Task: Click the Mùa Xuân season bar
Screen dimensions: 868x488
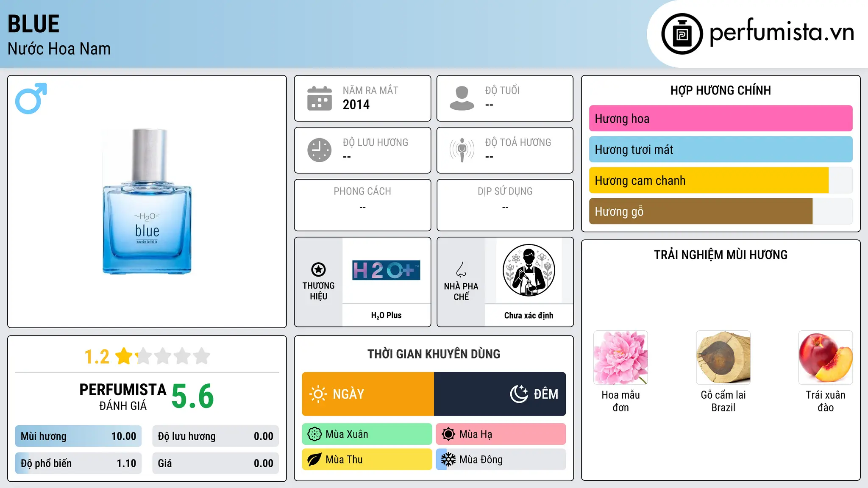Action: pyautogui.click(x=367, y=434)
